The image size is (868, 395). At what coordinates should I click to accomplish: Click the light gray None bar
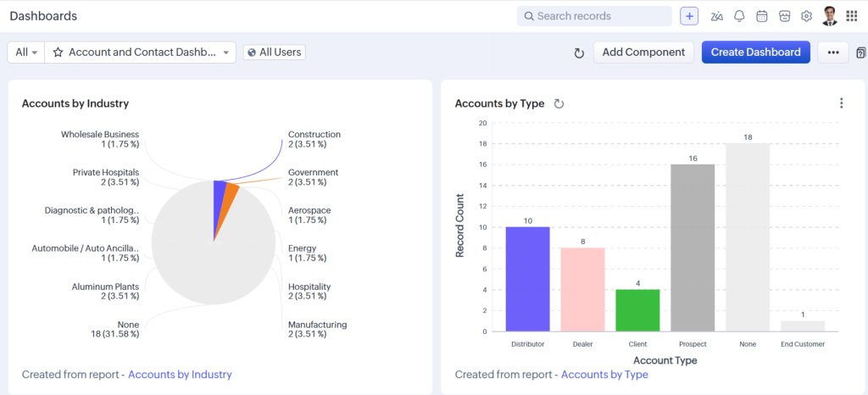click(x=748, y=238)
